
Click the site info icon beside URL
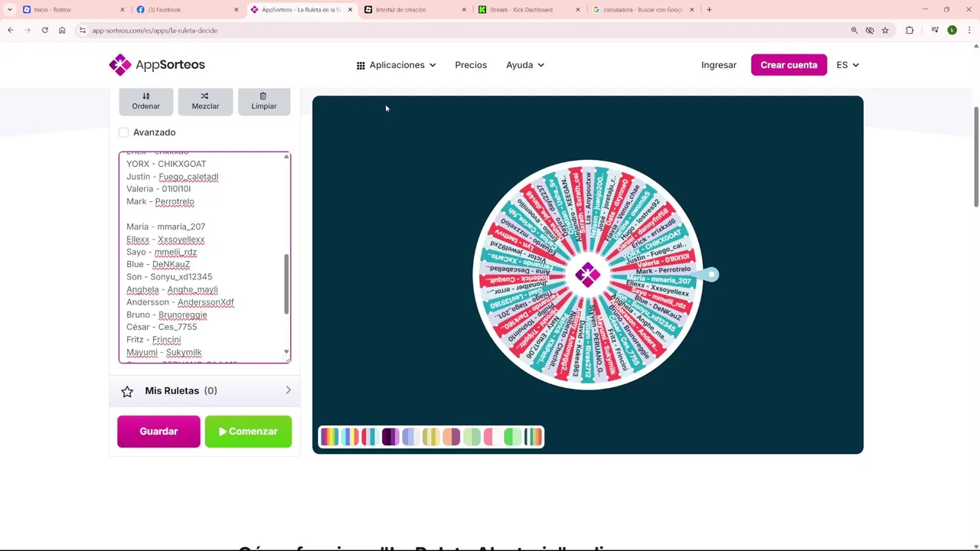click(83, 30)
